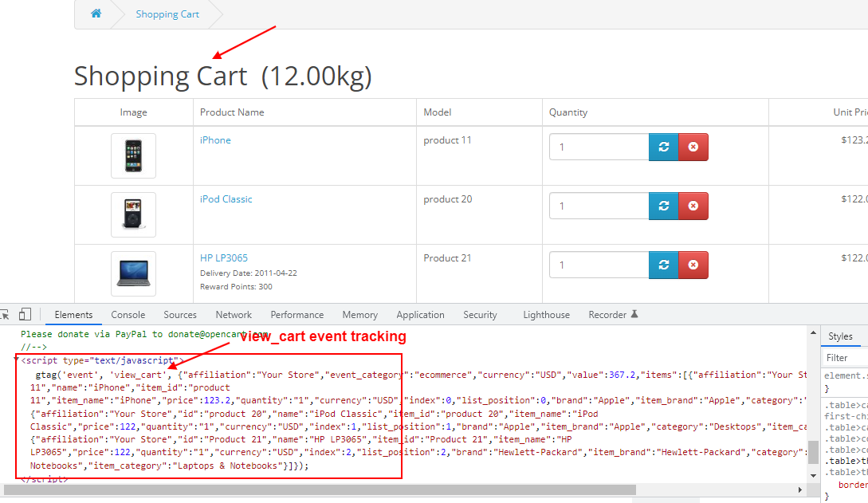Click the Shopping Cart (12.00kg) heading
The image size is (868, 503).
pos(222,77)
